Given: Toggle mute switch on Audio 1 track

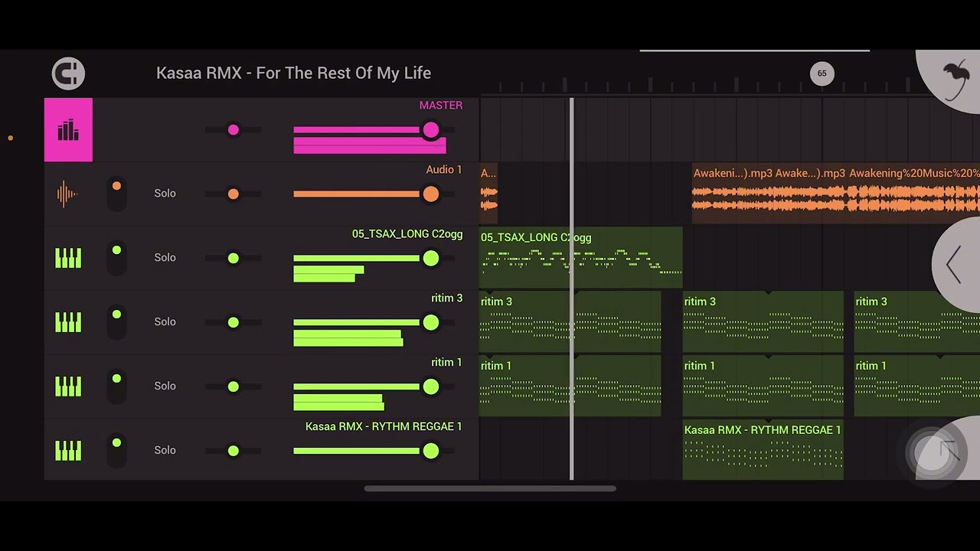Looking at the screenshot, I should [116, 194].
